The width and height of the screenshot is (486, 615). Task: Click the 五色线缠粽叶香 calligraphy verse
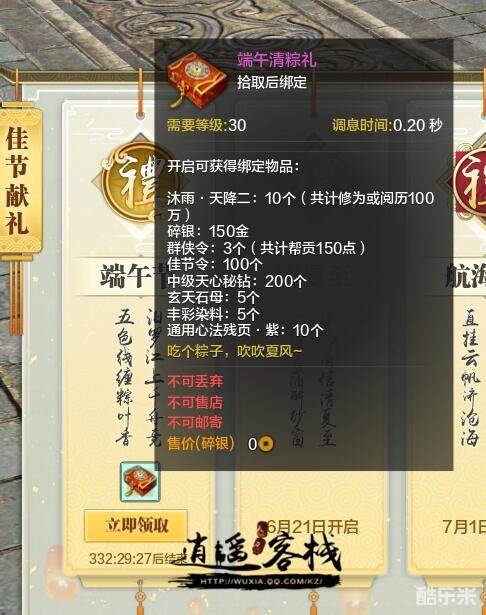coord(125,378)
